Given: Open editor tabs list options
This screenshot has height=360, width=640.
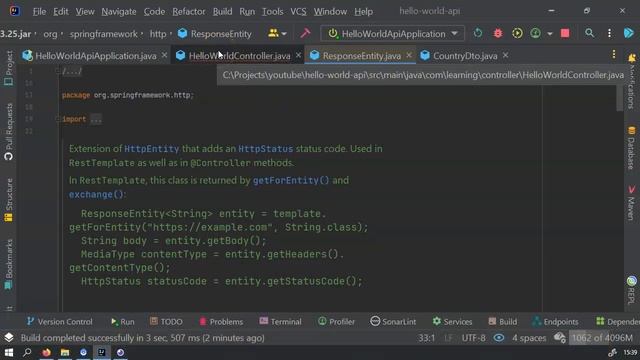Looking at the screenshot, I should [x=613, y=54].
